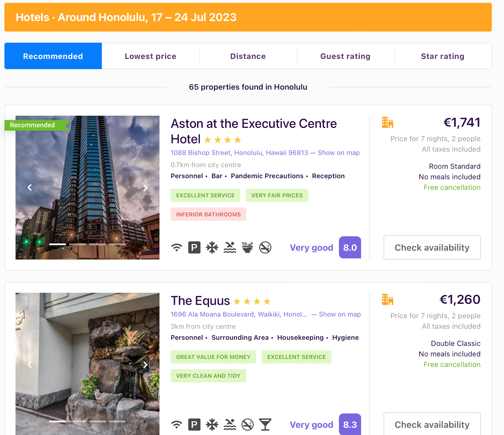Click air conditioning snowflake icon for The Equus
The width and height of the screenshot is (504, 435).
click(x=212, y=425)
